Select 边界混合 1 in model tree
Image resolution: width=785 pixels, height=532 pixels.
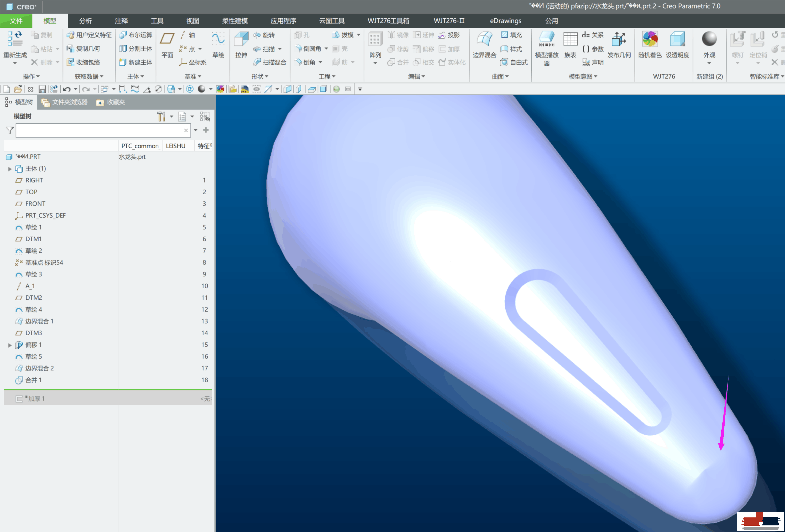pos(39,321)
